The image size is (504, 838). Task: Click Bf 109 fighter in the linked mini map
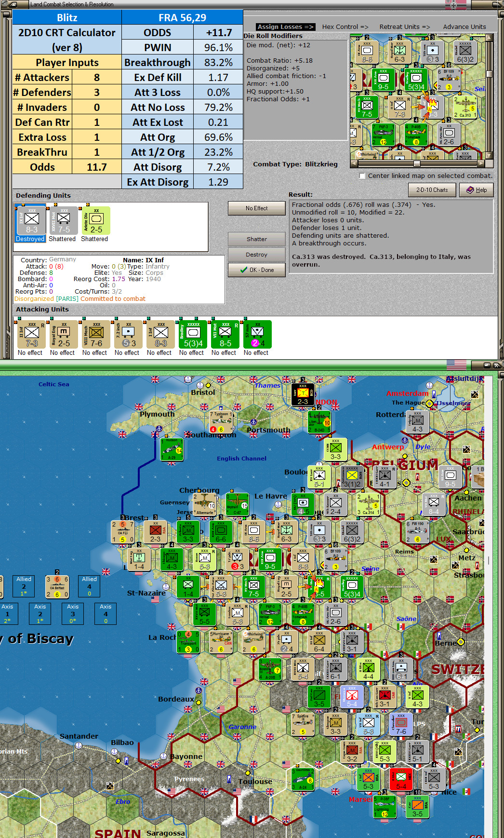point(448,79)
